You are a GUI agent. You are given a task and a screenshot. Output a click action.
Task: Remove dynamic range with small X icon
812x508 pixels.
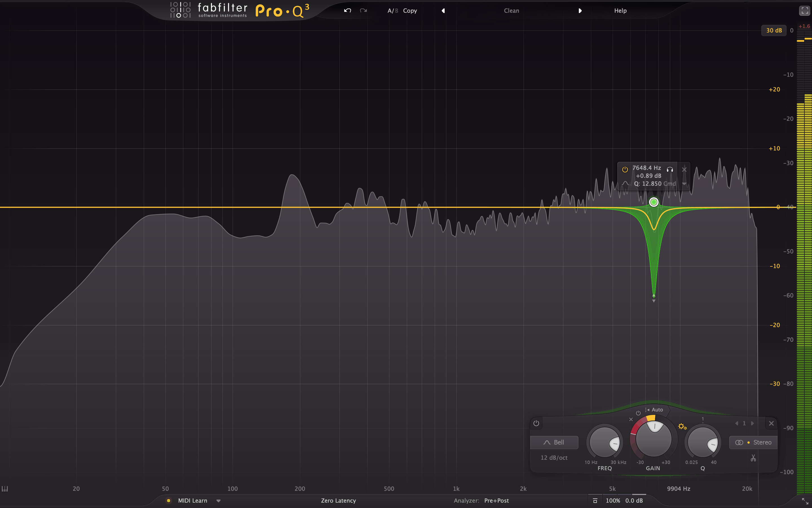coord(631,419)
